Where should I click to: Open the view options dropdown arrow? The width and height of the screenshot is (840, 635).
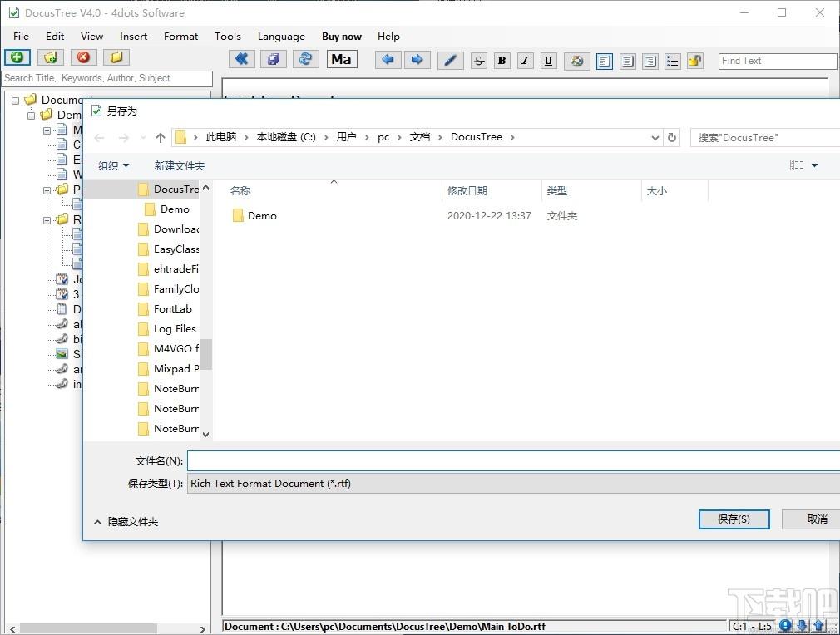tap(814, 165)
